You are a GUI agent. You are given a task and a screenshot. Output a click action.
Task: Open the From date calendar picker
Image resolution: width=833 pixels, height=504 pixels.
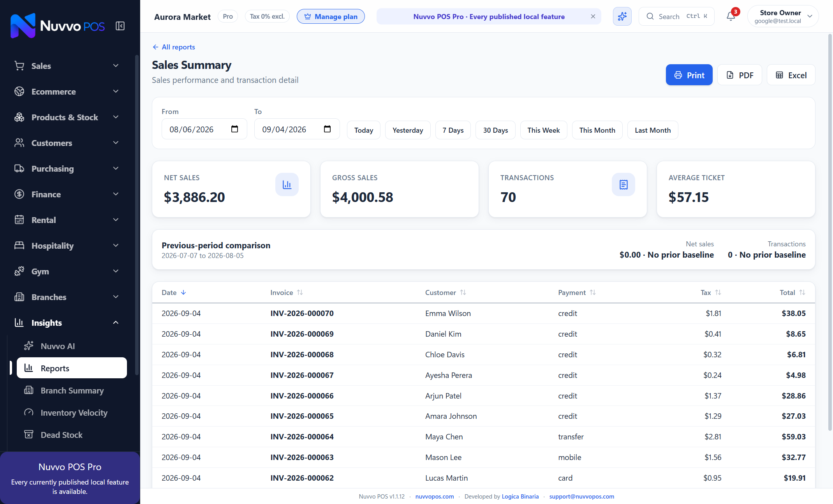coord(234,129)
